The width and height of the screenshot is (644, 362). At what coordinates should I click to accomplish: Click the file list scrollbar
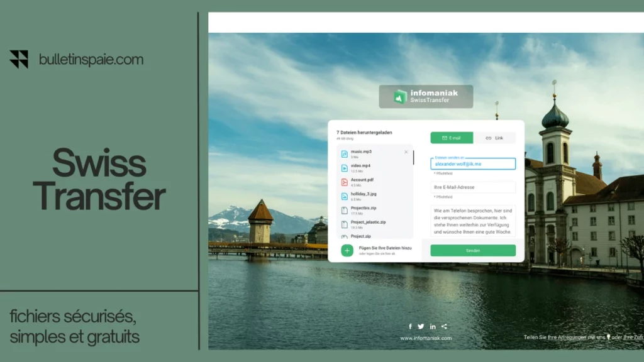click(x=413, y=158)
